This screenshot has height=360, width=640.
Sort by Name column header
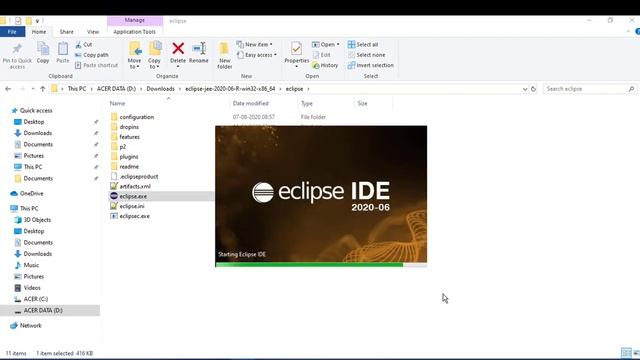pyautogui.click(x=117, y=104)
